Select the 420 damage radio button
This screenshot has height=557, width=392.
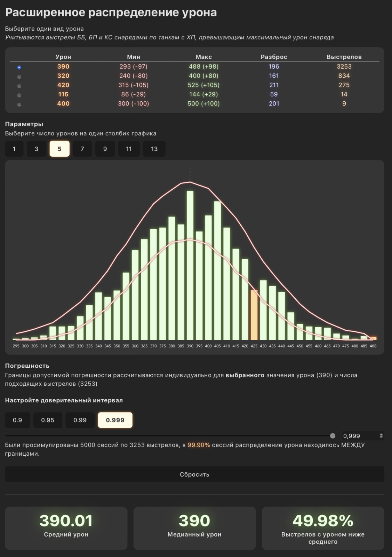click(19, 86)
